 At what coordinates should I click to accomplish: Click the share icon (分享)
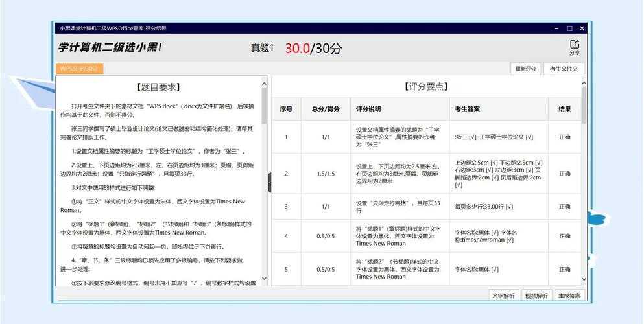pos(575,47)
